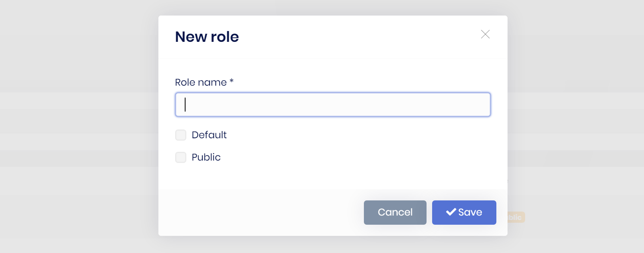Image resolution: width=644 pixels, height=253 pixels.
Task: Click inside the Role name input field
Action: point(332,104)
